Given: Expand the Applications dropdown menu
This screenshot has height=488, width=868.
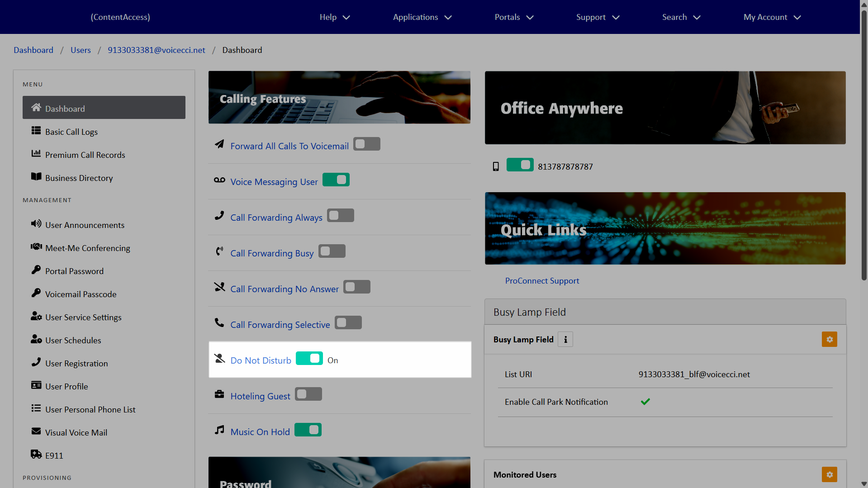Looking at the screenshot, I should (422, 17).
